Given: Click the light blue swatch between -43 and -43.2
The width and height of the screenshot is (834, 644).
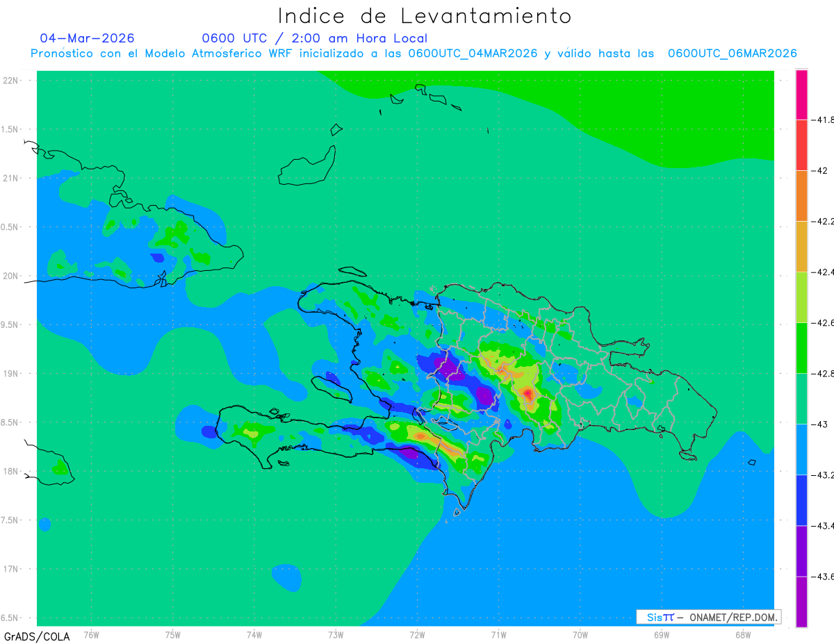Looking at the screenshot, I should 801,449.
